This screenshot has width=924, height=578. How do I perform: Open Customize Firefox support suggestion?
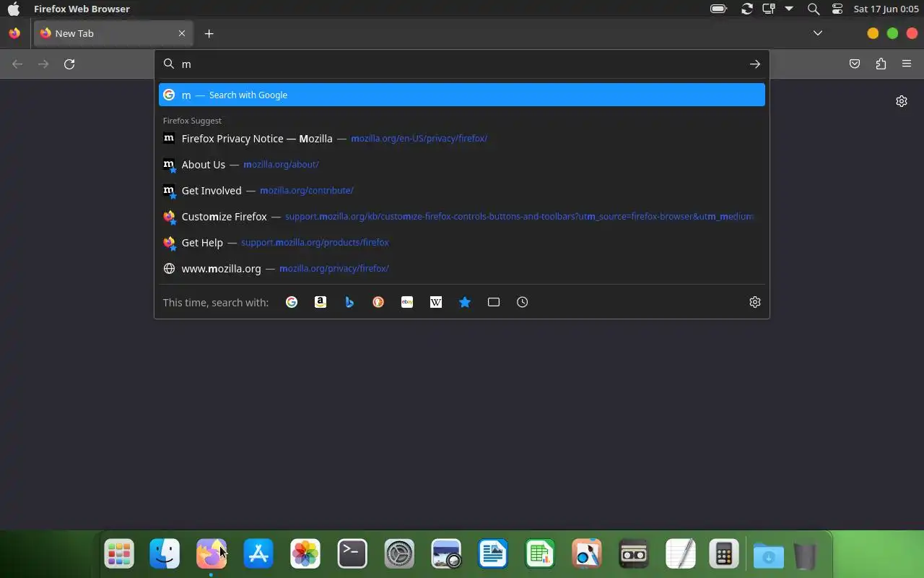[462, 216]
